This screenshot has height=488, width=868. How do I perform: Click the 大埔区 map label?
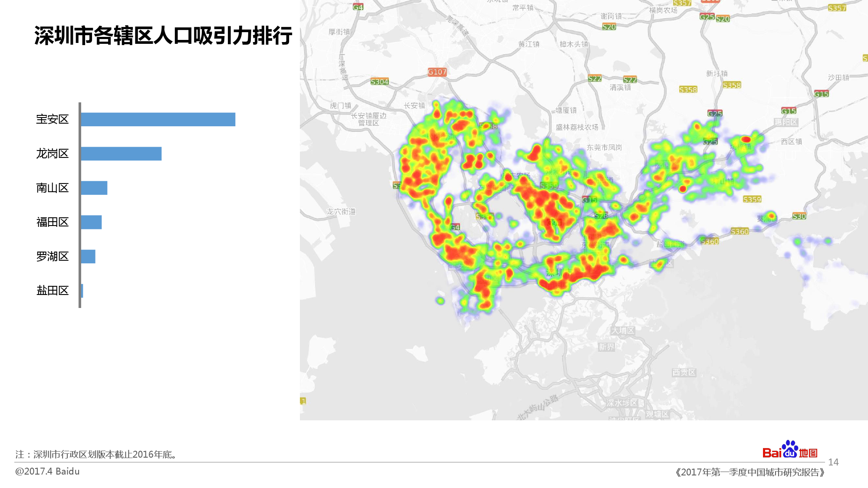623,330
